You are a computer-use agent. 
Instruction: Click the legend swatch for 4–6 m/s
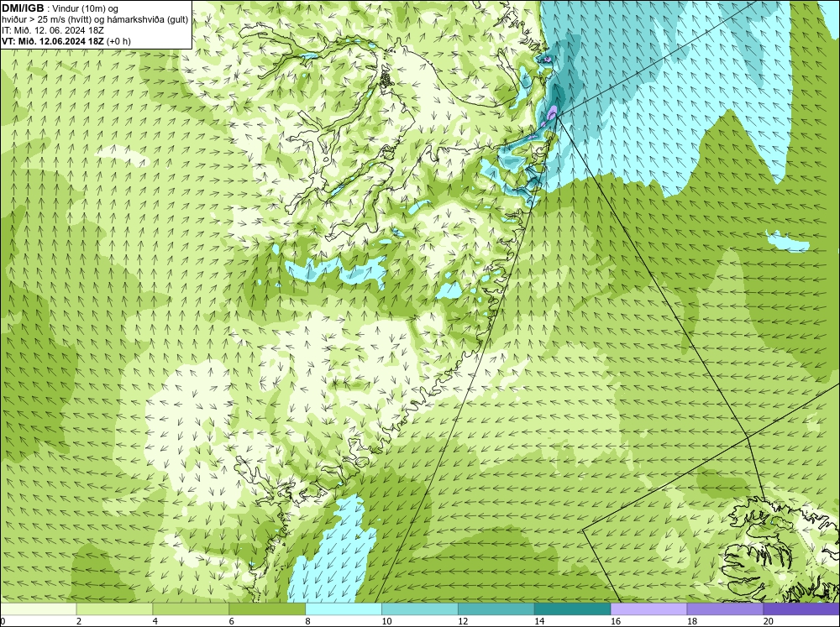point(191,609)
